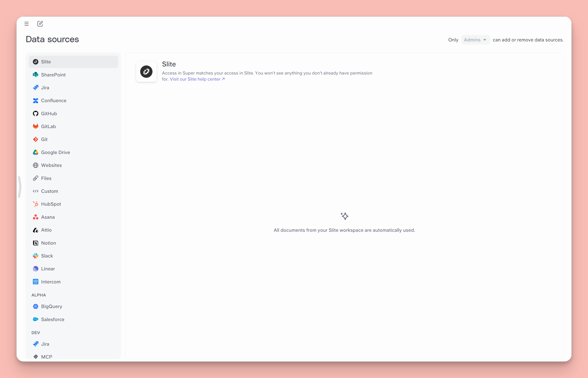Click the 'MCP' label under DEV
The height and width of the screenshot is (378, 588).
coord(46,357)
